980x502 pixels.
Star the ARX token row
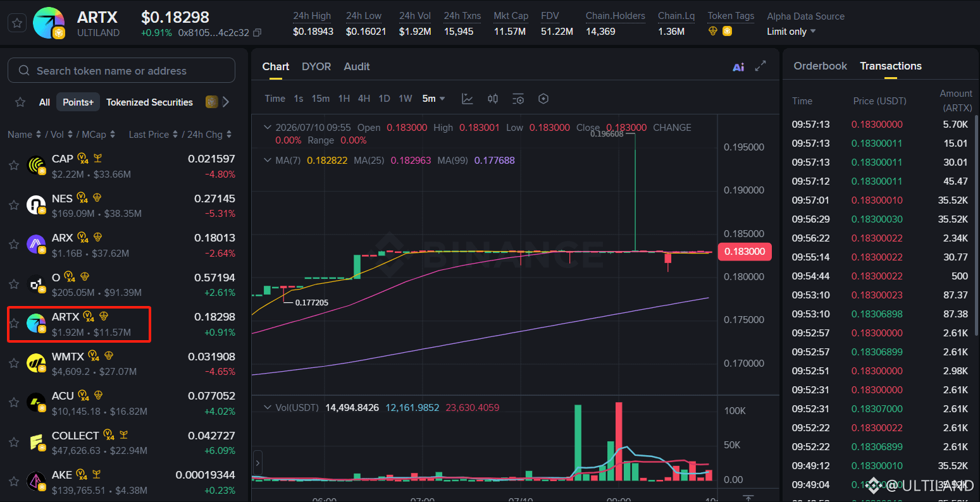coord(13,245)
